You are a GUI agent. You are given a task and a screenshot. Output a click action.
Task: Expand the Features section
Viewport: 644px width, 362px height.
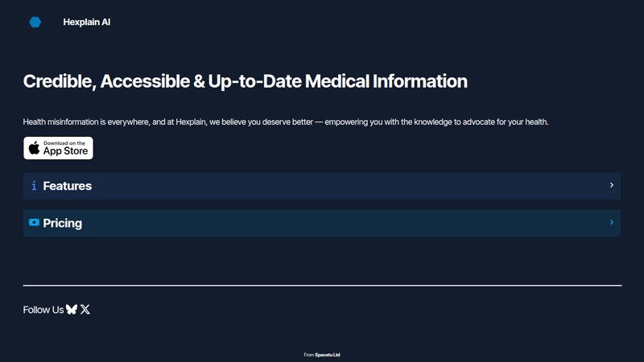[322, 186]
